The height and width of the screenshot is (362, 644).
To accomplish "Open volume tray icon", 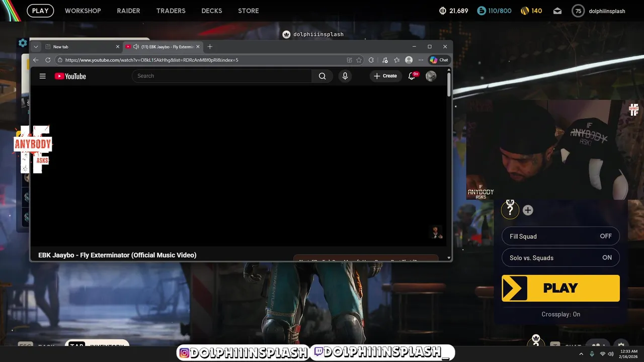I will pos(611,354).
